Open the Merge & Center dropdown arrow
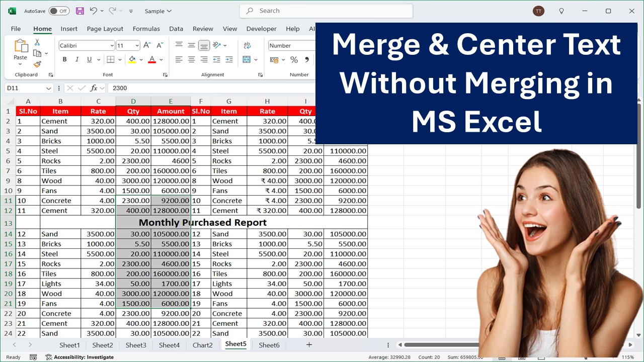The image size is (644, 362). point(255,60)
